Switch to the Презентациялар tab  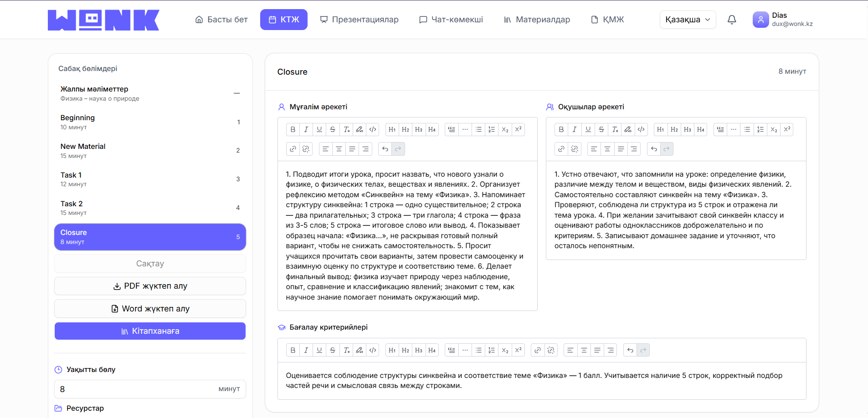360,20
